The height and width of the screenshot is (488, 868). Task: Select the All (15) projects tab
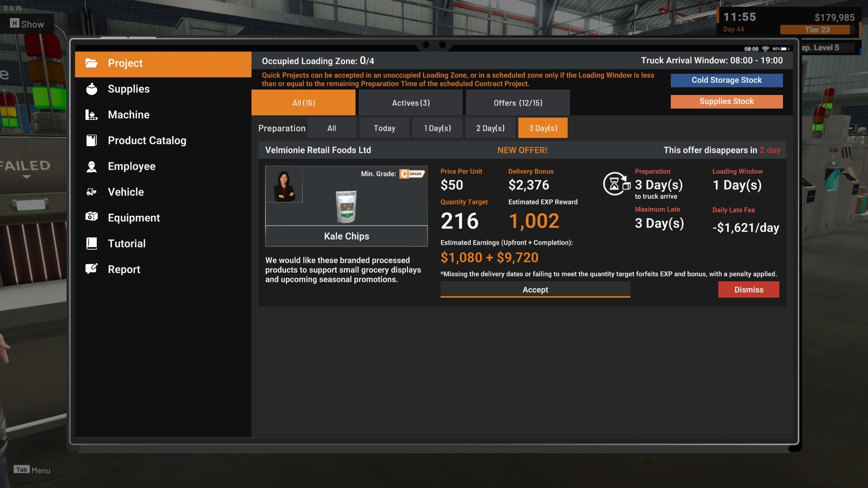click(x=304, y=103)
